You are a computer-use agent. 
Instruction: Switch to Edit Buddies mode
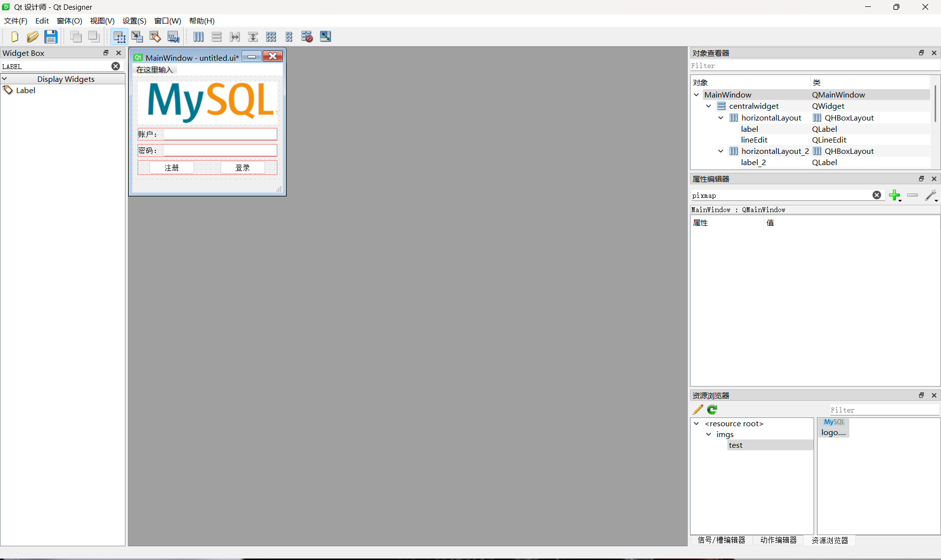pyautogui.click(x=155, y=37)
